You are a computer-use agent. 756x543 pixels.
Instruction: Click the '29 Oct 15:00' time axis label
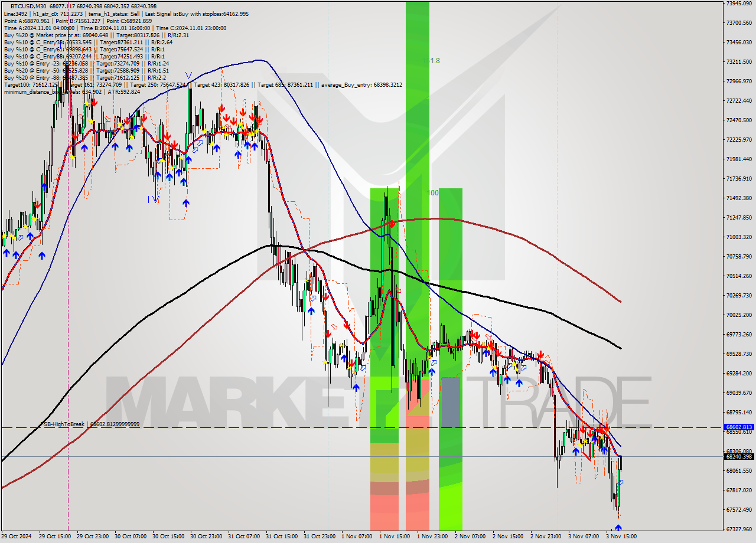coord(55,537)
